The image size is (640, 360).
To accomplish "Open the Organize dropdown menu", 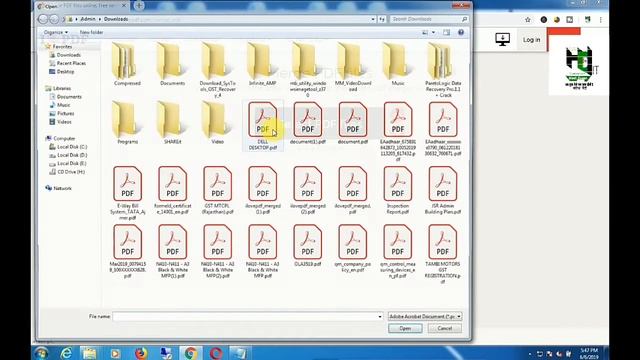I will [x=56, y=32].
